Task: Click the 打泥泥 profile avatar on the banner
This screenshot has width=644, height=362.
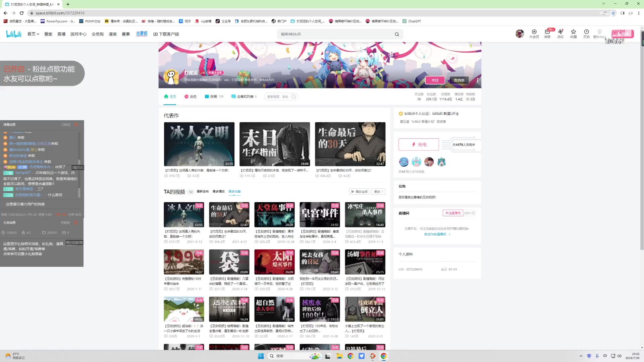Action: (171, 77)
